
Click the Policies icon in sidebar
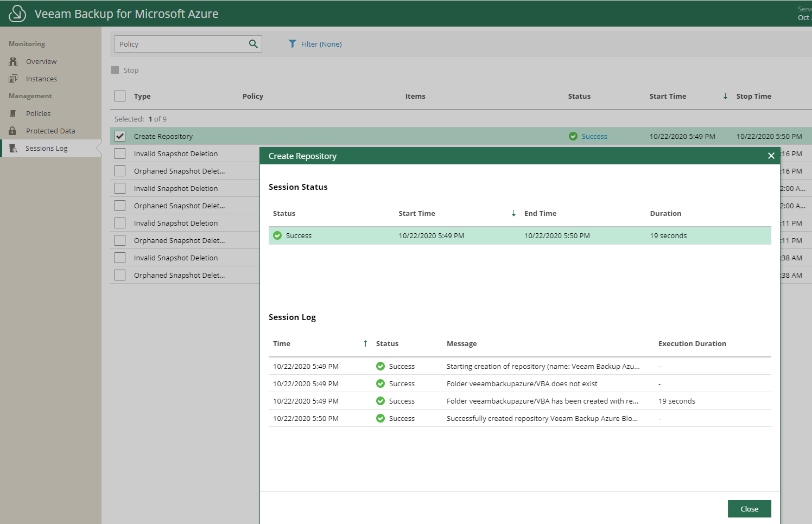(x=13, y=113)
